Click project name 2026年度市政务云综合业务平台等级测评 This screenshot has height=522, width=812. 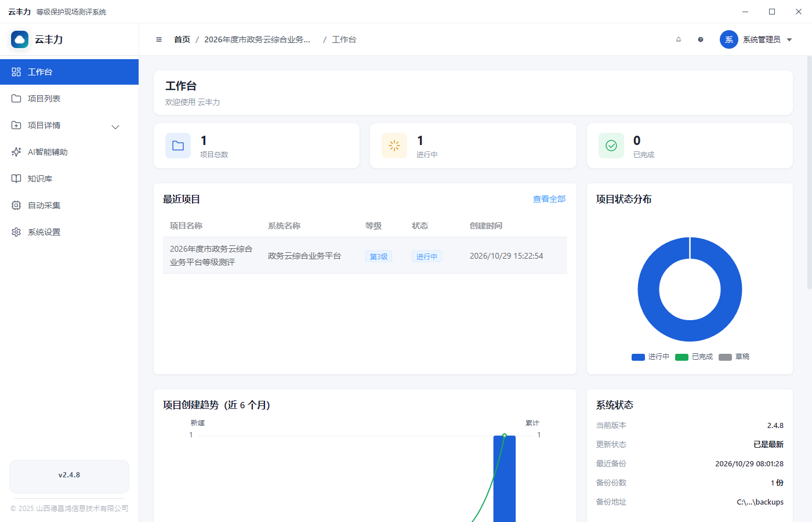tap(211, 255)
